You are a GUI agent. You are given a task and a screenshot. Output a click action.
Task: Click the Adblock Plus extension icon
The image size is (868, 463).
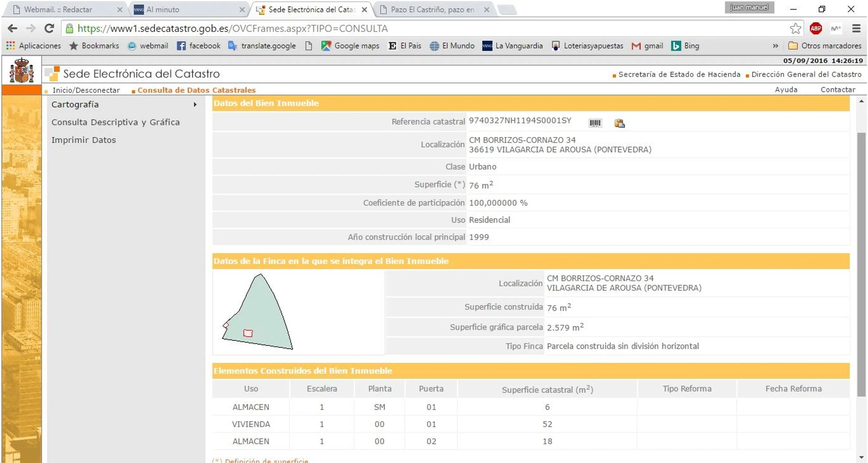point(816,29)
